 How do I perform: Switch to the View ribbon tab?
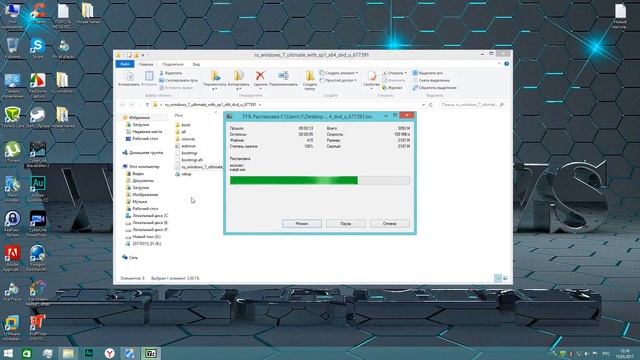pos(196,64)
